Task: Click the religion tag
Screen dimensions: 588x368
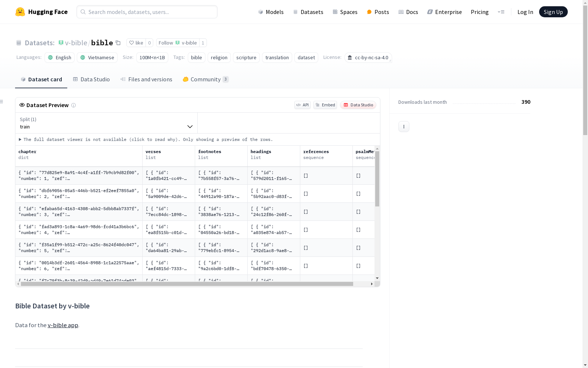Action: (x=219, y=57)
